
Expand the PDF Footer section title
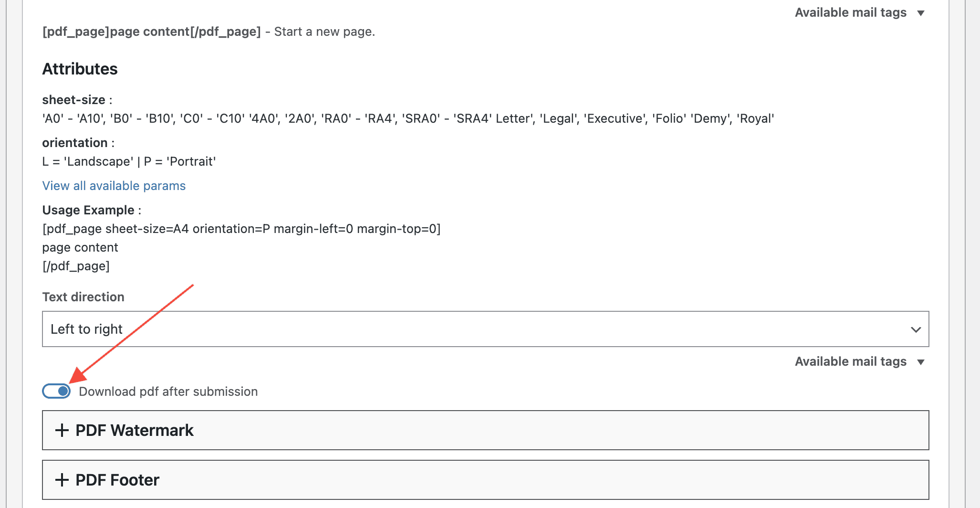117,480
